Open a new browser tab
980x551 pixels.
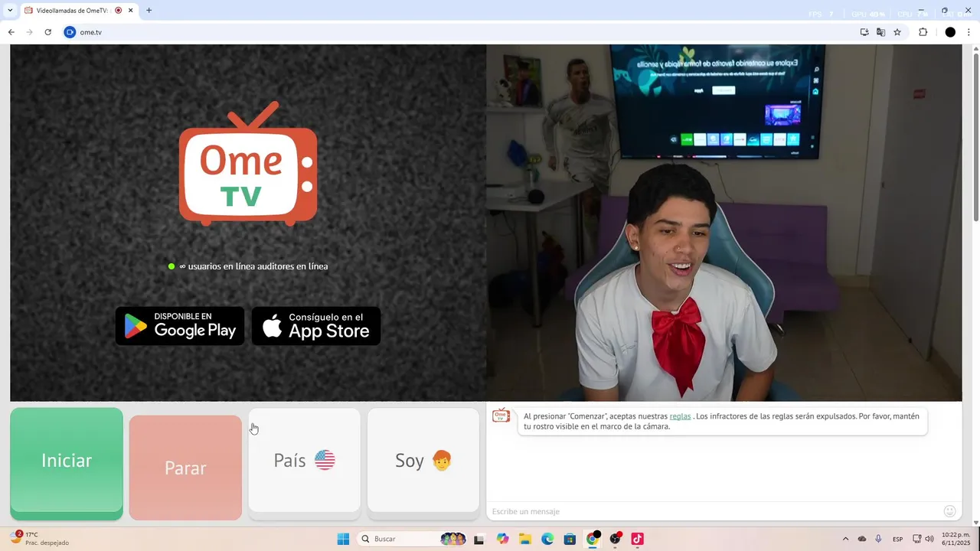pos(149,11)
